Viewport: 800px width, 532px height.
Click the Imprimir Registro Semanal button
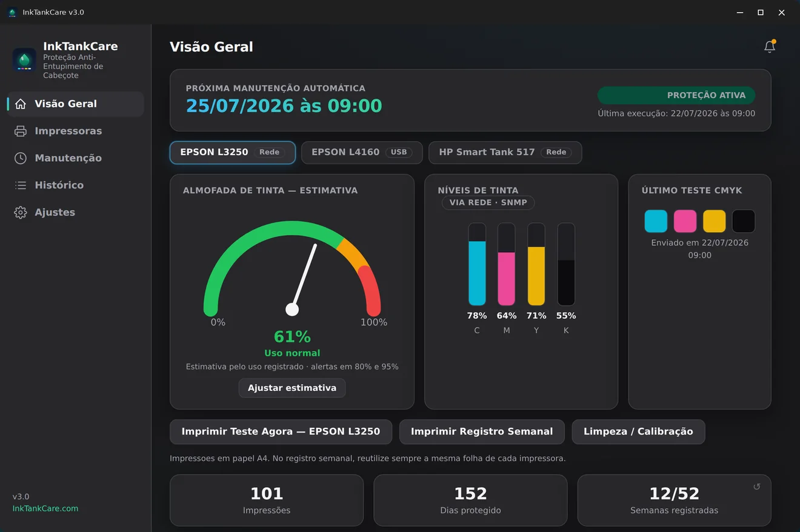[x=482, y=432]
